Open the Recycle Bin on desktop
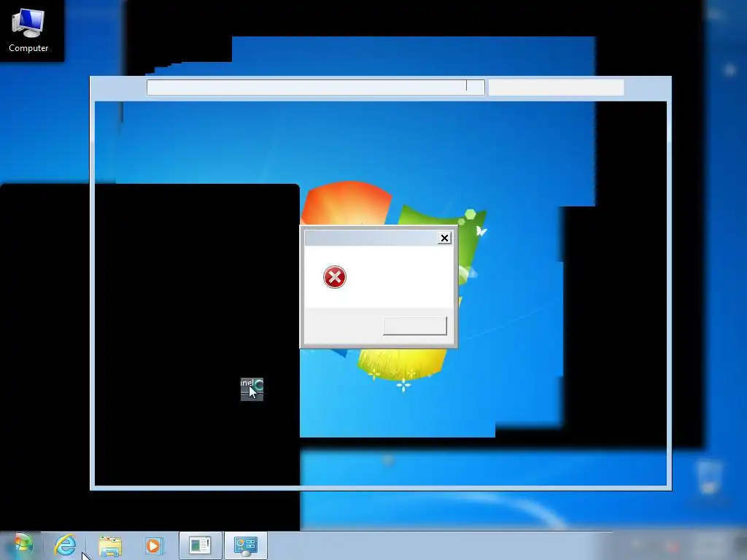 click(x=709, y=477)
